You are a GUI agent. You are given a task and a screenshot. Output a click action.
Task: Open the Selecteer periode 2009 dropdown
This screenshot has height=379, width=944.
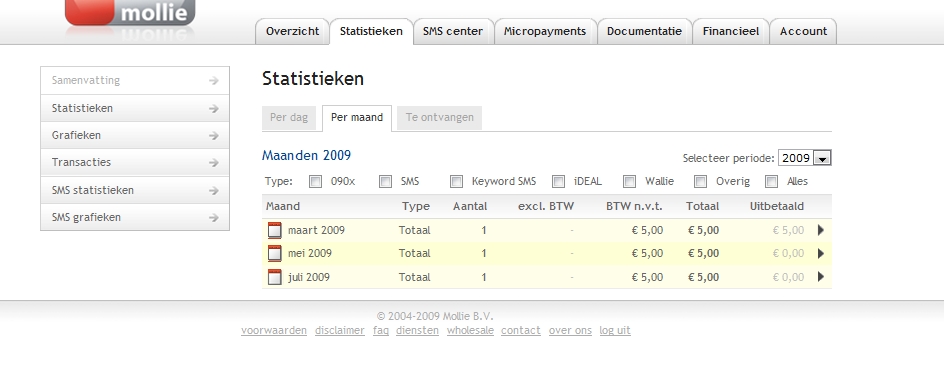point(805,158)
